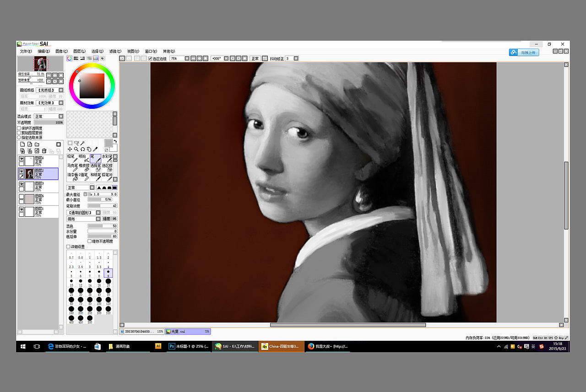586x392 pixels.
Task: Open Firefox window in the taskbar
Action: click(328, 346)
